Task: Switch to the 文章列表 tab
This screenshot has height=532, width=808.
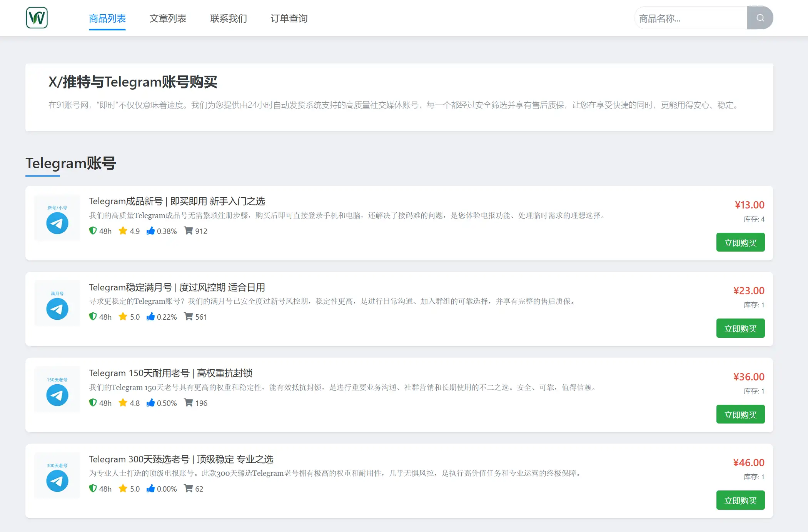Action: click(x=168, y=18)
